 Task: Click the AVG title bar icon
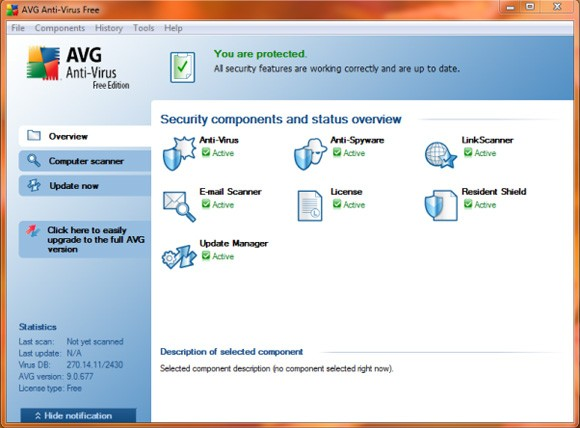click(x=12, y=10)
